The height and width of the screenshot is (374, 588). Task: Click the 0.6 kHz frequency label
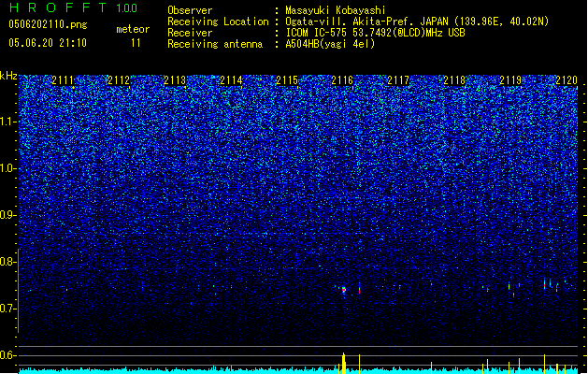point(7,355)
